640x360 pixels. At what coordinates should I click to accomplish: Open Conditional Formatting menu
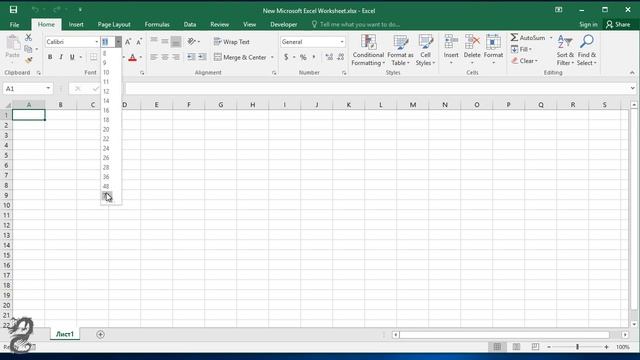click(x=368, y=51)
